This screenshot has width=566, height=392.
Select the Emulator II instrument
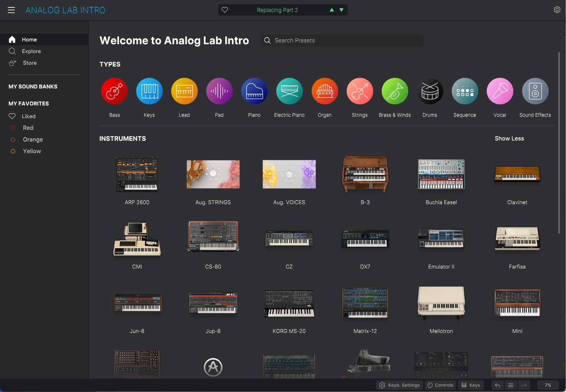pyautogui.click(x=441, y=238)
